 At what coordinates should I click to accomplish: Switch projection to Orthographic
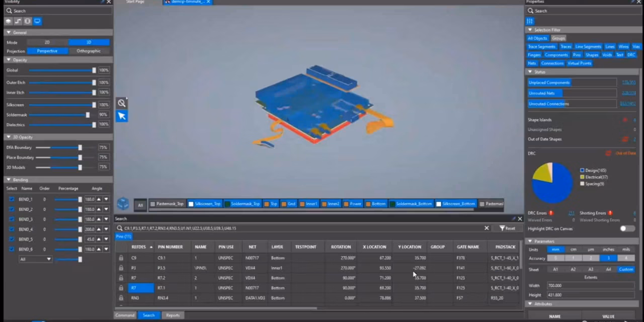tap(89, 51)
